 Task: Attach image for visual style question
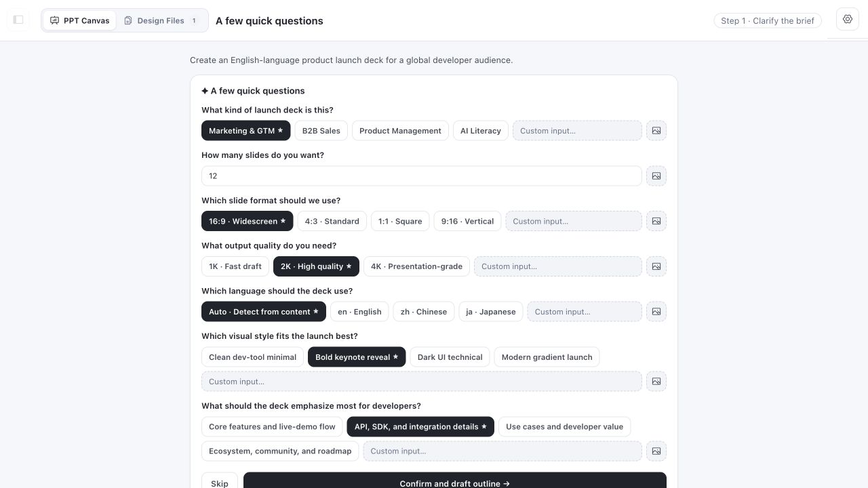656,382
